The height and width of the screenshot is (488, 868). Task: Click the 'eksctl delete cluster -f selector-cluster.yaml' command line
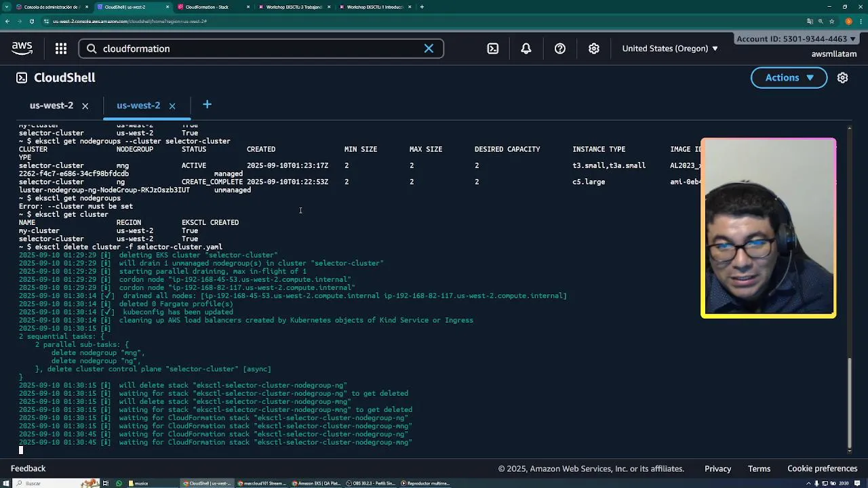coord(128,247)
